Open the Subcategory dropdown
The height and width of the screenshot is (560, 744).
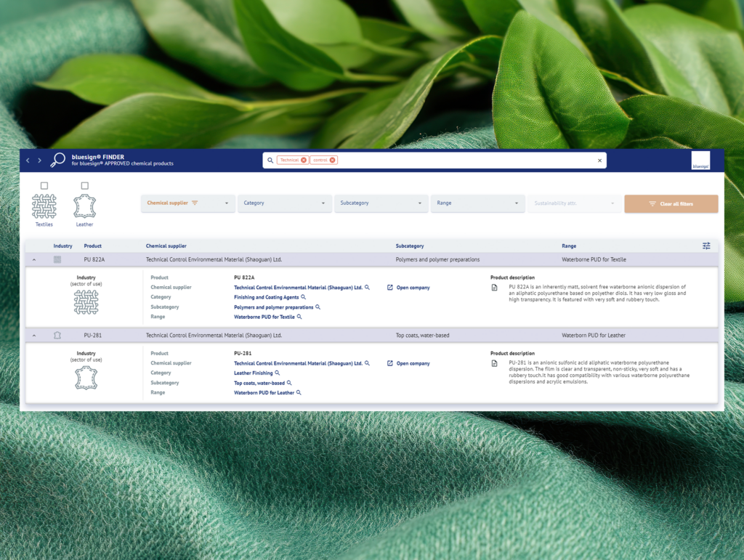[381, 203]
